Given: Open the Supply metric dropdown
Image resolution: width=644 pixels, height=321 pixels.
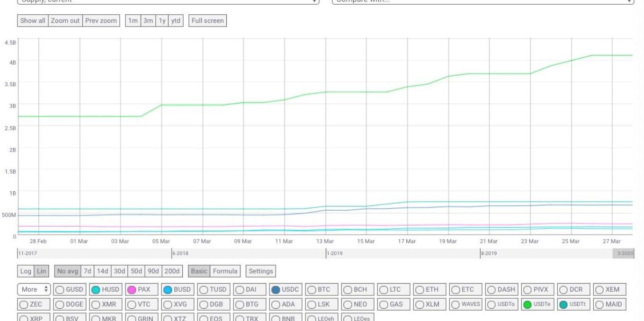Looking at the screenshot, I should [168, 1].
